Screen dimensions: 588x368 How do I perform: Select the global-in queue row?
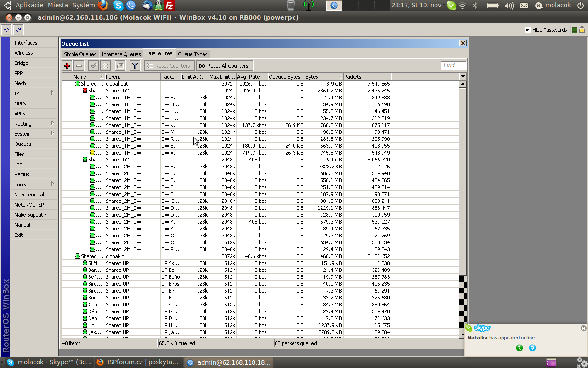[x=260, y=256]
